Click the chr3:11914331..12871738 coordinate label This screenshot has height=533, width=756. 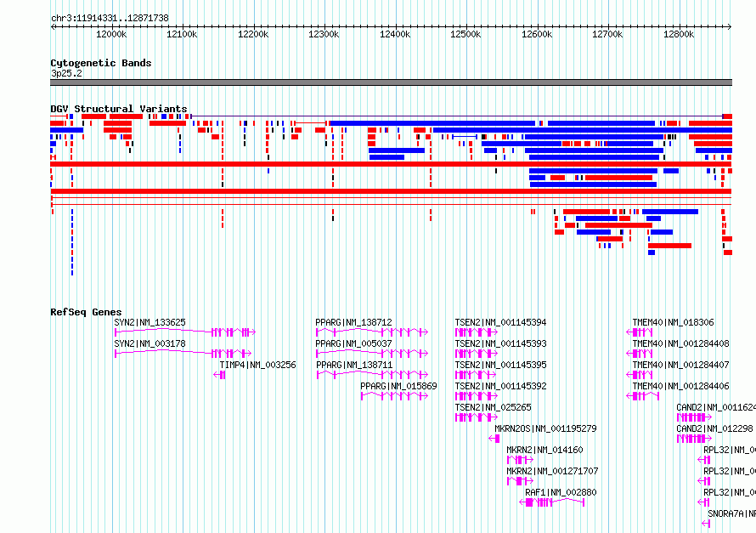coord(110,18)
